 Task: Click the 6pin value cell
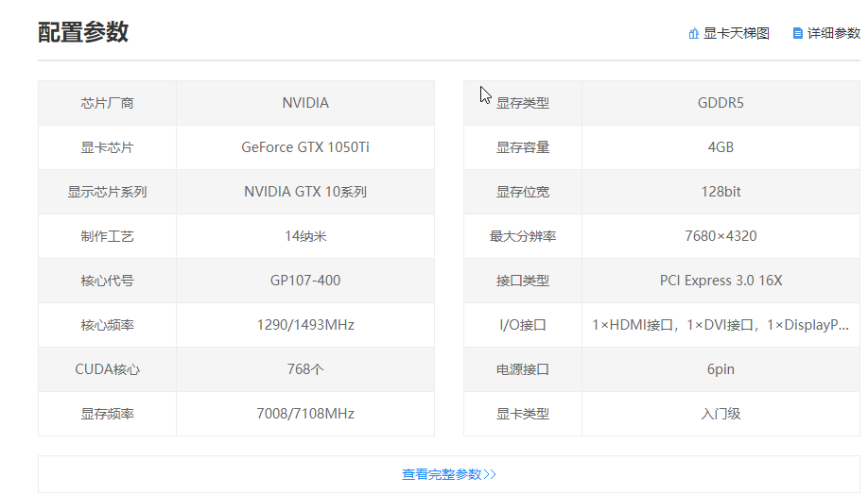720,369
